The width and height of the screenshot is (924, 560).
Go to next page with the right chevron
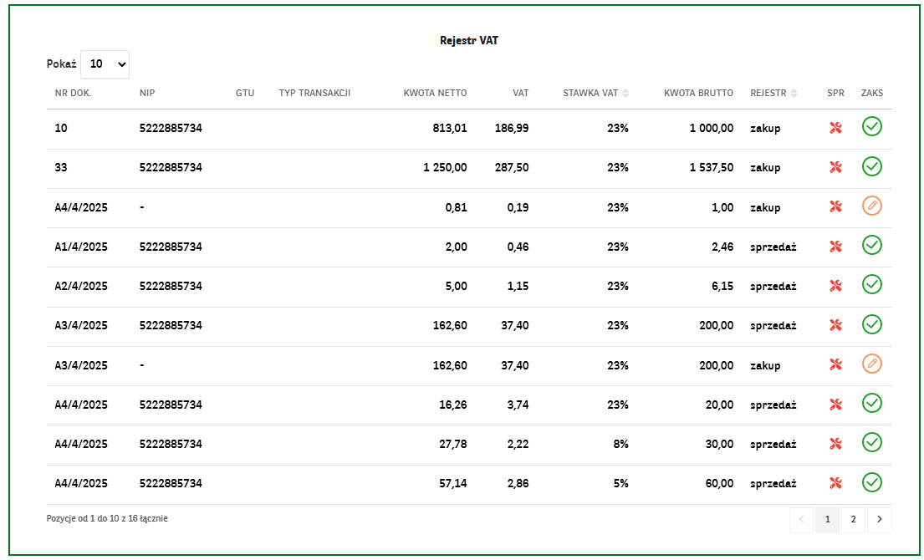pos(879,519)
